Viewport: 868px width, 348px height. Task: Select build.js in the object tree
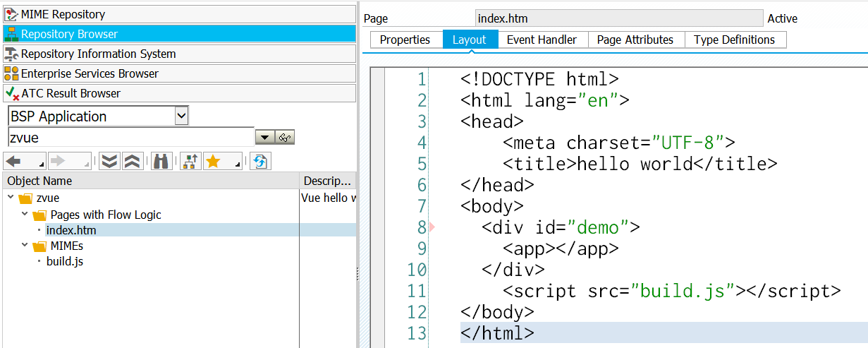click(x=66, y=261)
